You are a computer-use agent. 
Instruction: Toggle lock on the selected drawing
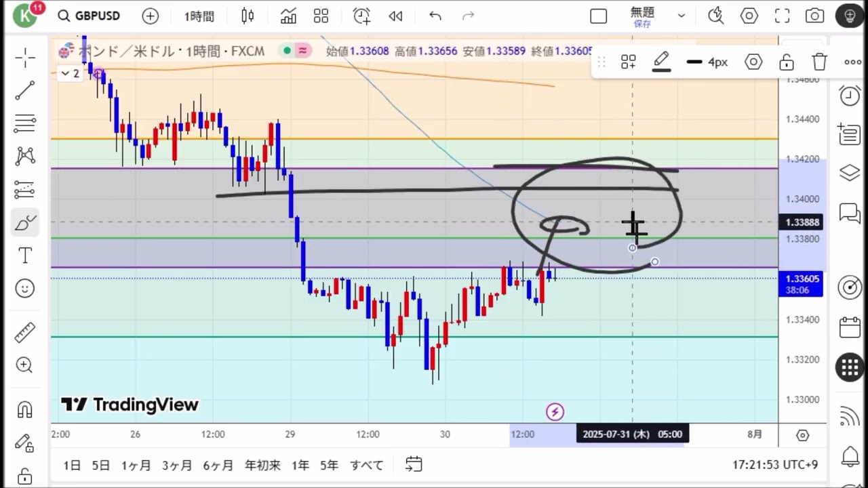[787, 62]
